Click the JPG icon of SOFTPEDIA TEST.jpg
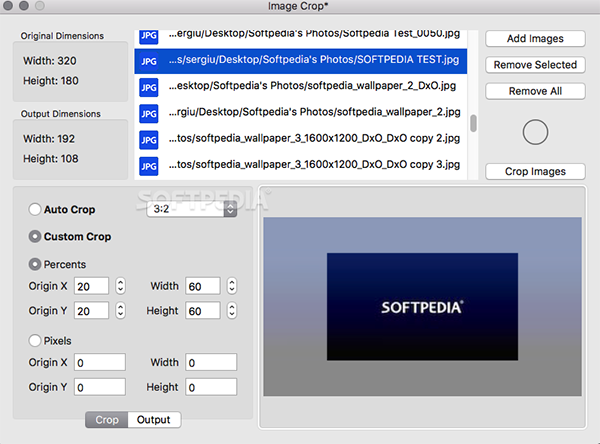 [148, 61]
